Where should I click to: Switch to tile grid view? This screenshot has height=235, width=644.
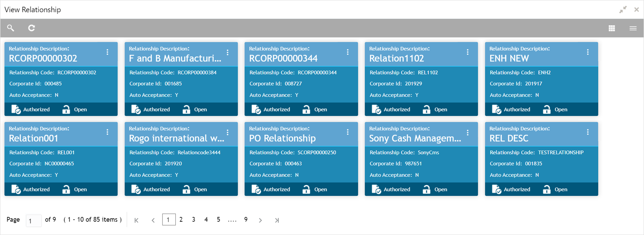point(612,28)
